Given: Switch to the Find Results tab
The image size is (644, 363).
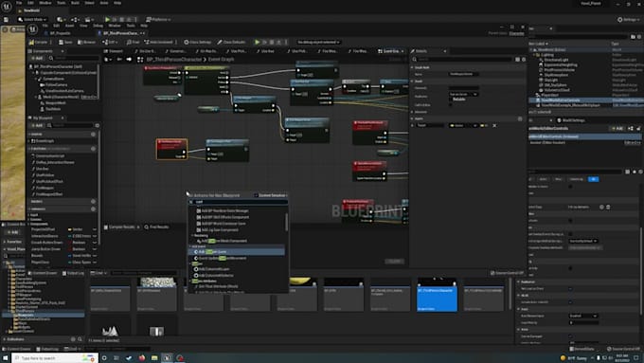Looking at the screenshot, I should coord(156,227).
